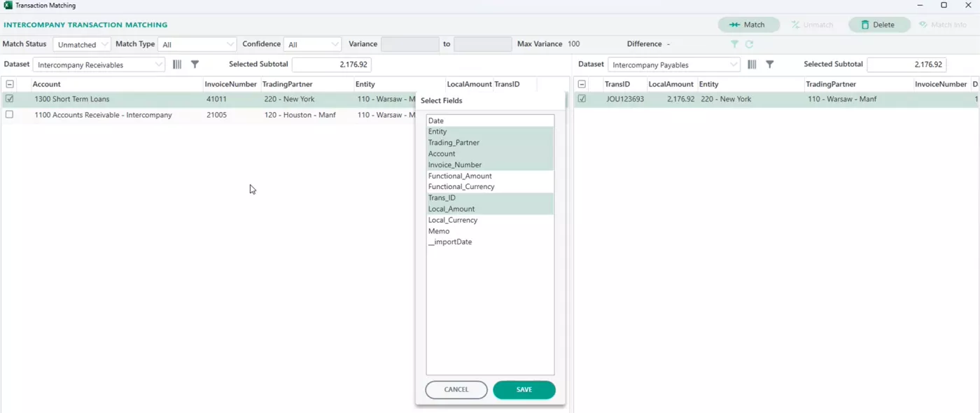
Task: Click the TransID column header in the Payables grid
Action: coord(618,84)
